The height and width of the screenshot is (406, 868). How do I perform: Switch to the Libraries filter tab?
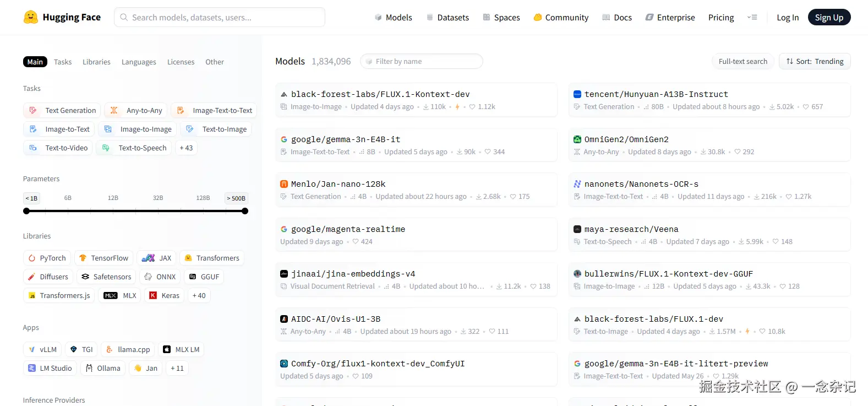tap(96, 62)
